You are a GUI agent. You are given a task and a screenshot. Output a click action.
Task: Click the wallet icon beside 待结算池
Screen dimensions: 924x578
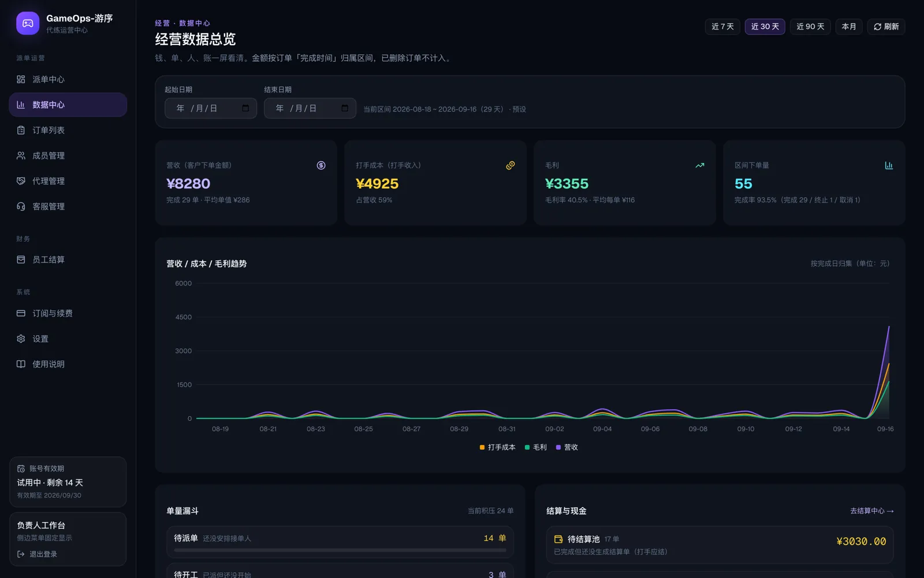[x=558, y=539]
